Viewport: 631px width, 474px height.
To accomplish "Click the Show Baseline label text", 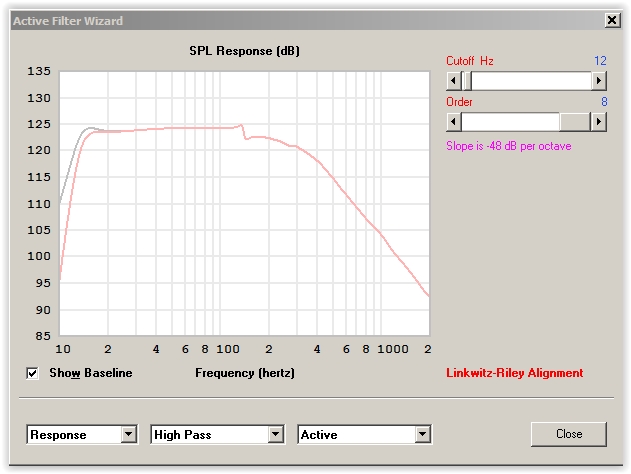I will click(x=91, y=373).
